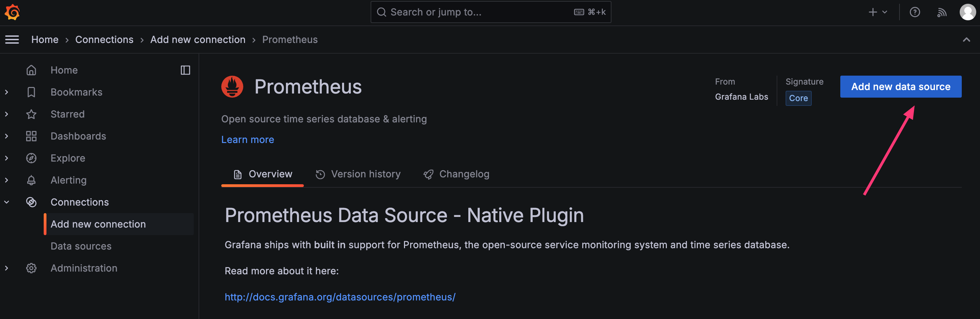
Task: Click the help question mark icon
Action: tap(915, 12)
